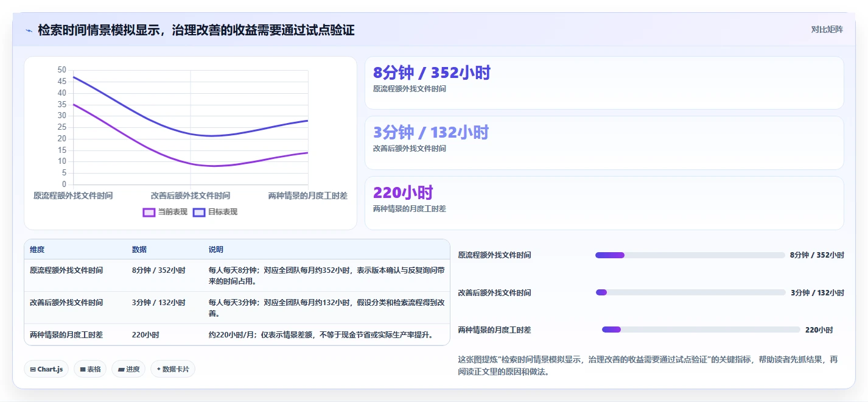Click chart x-axis label 原流程额外找文件时间
This screenshot has width=868, height=402.
tap(73, 196)
